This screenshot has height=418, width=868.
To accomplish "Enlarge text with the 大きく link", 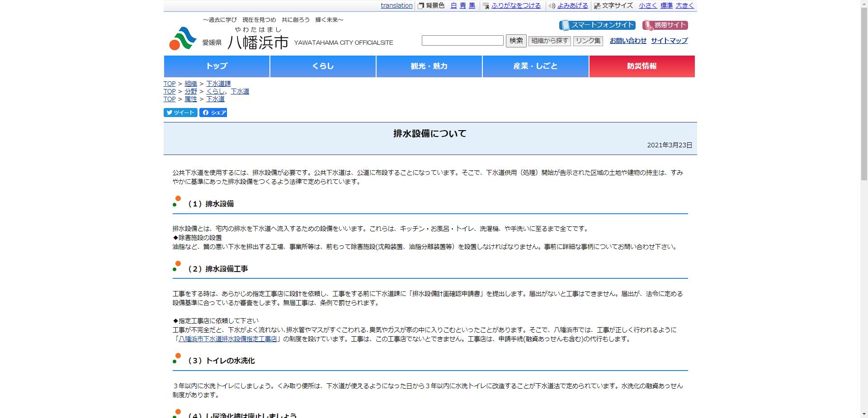I will pyautogui.click(x=684, y=6).
